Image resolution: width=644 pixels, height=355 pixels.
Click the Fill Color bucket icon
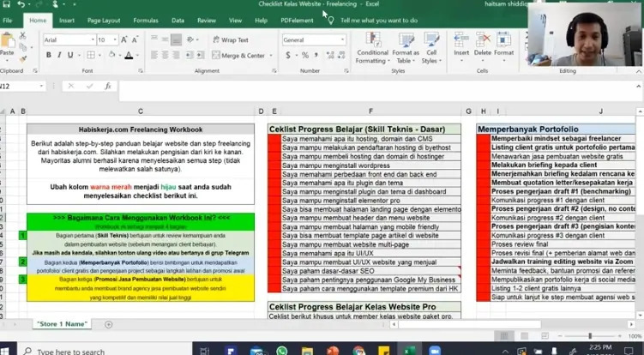(111, 55)
